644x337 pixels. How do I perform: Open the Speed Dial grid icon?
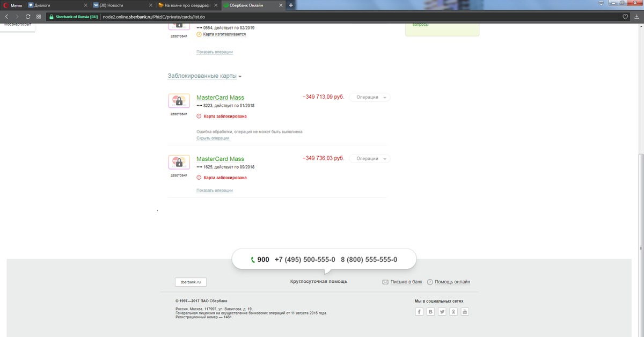(x=39, y=17)
